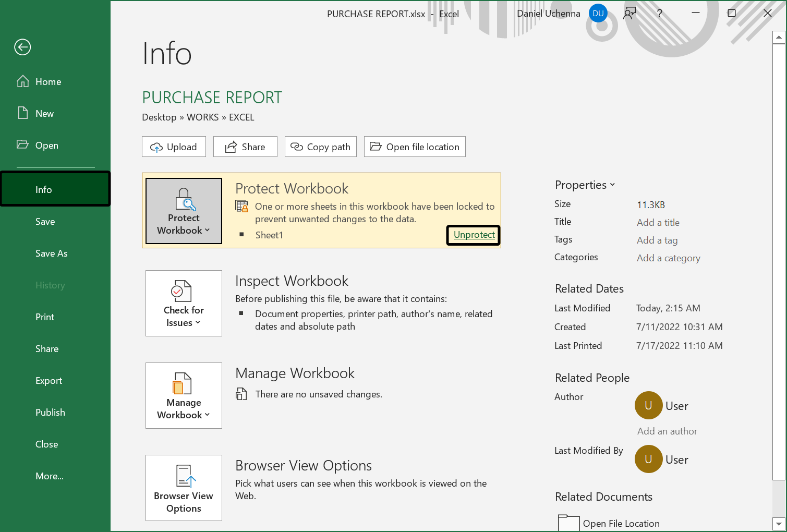The height and width of the screenshot is (532, 787).
Task: Expand the Properties dropdown
Action: (612, 185)
